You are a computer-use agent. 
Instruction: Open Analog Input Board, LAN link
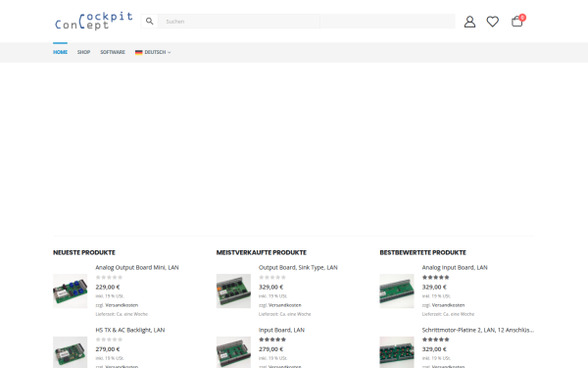455,267
